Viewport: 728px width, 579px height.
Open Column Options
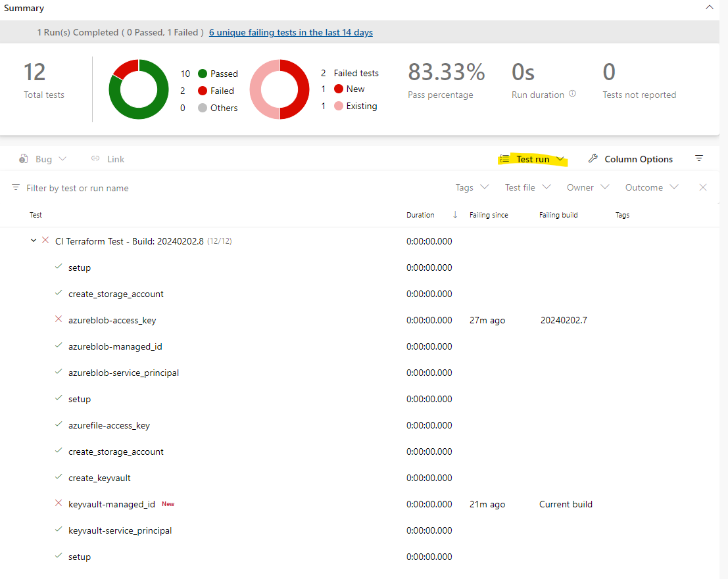(631, 159)
